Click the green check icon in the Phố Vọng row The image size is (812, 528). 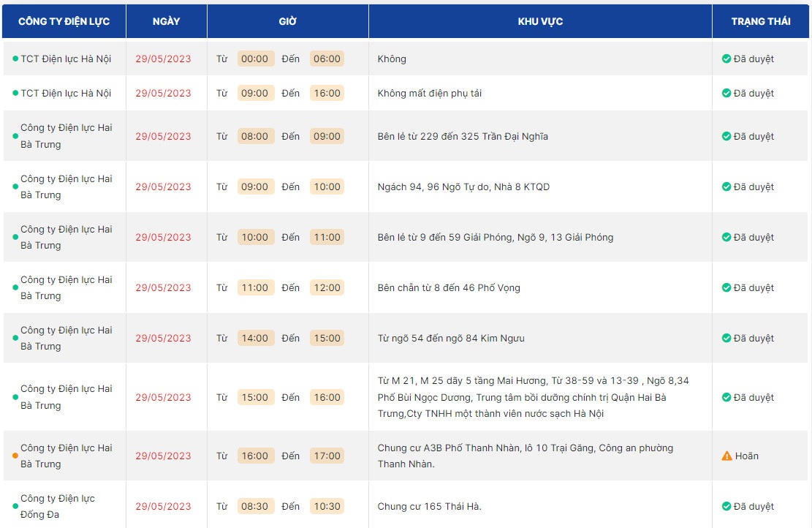point(726,287)
